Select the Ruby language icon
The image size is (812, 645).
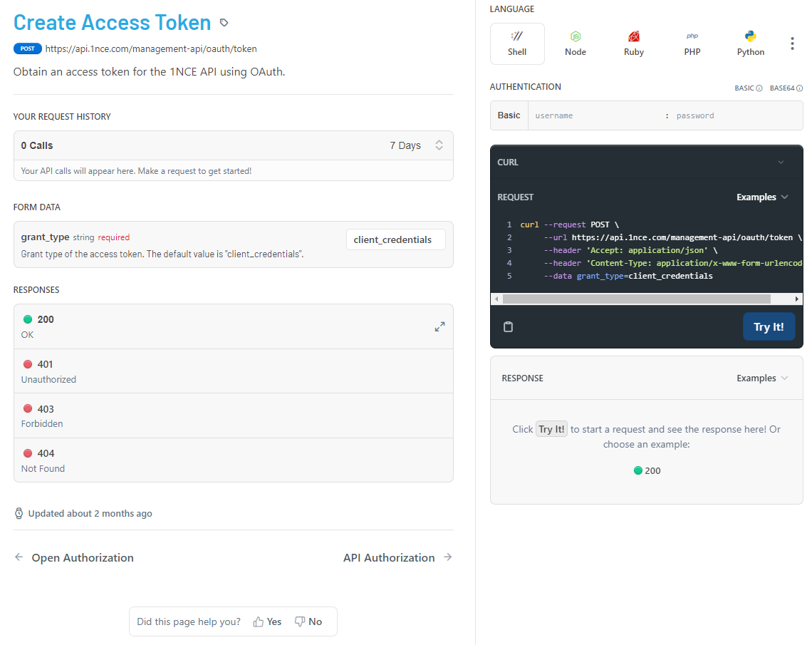[x=634, y=36]
